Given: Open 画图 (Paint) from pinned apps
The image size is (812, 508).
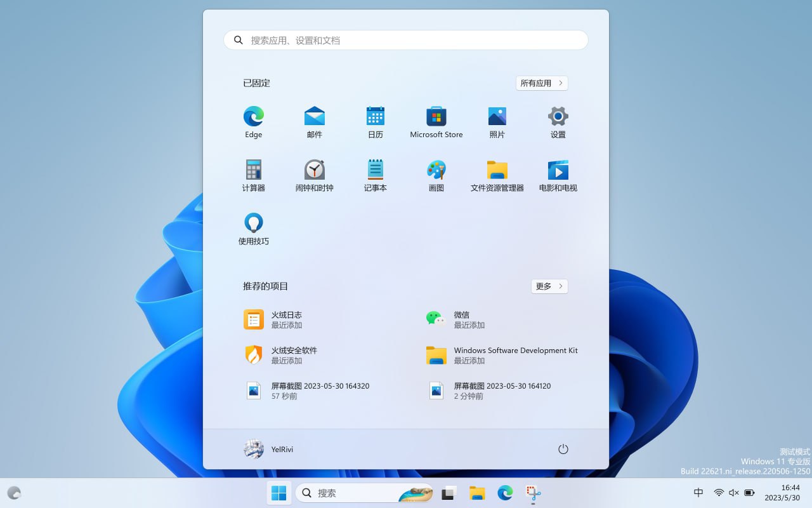Looking at the screenshot, I should [436, 175].
